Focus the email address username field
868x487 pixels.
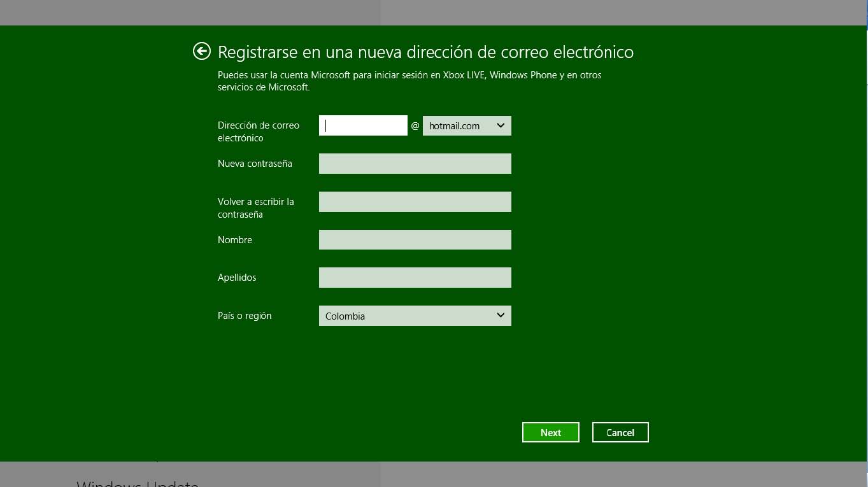(x=363, y=125)
